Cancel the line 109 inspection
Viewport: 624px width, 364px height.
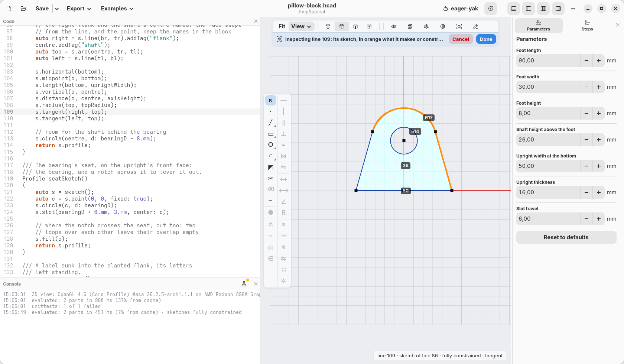[x=461, y=39]
